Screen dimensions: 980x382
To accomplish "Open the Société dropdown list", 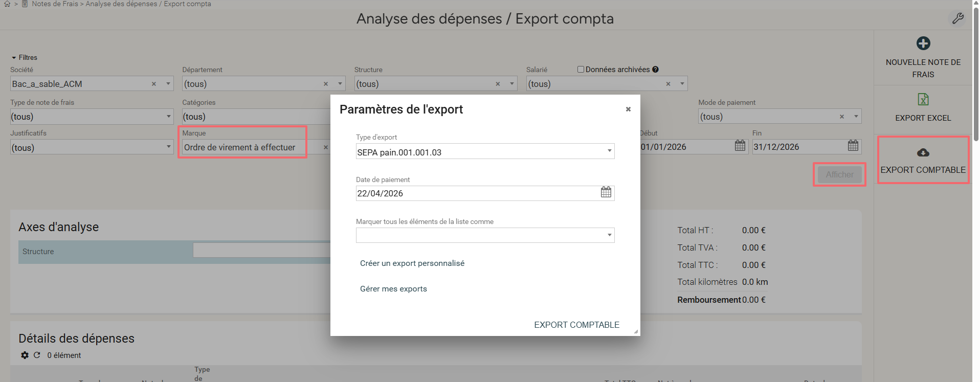I will (x=168, y=83).
